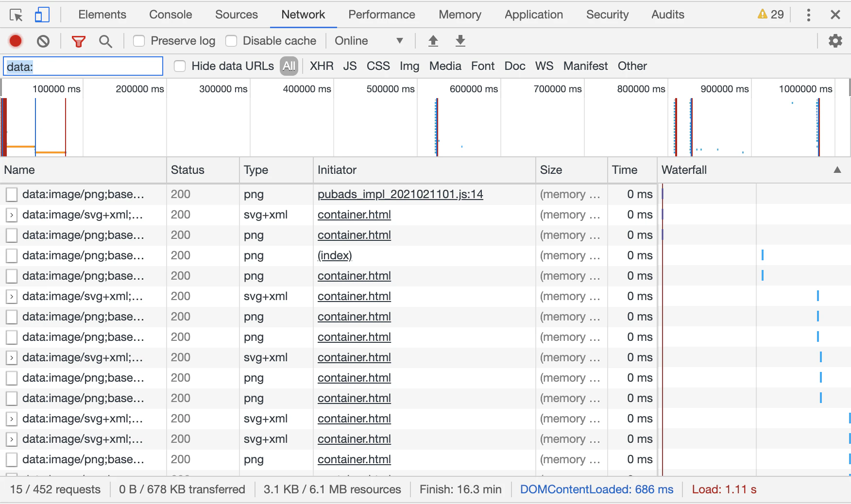This screenshot has width=851, height=504.
Task: Open the network settings gear icon
Action: (x=835, y=41)
